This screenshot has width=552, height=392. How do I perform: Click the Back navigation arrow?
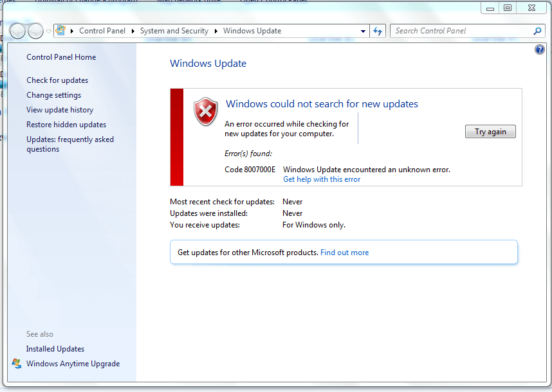point(17,31)
